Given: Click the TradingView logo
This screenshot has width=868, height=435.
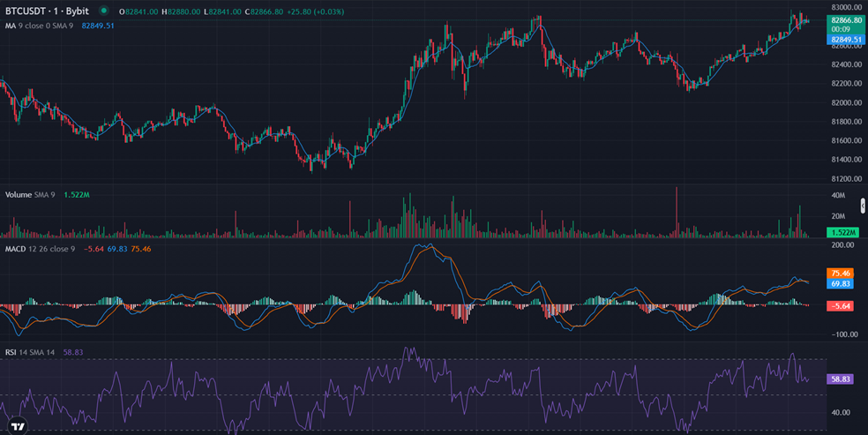Looking at the screenshot, I should pyautogui.click(x=18, y=425).
